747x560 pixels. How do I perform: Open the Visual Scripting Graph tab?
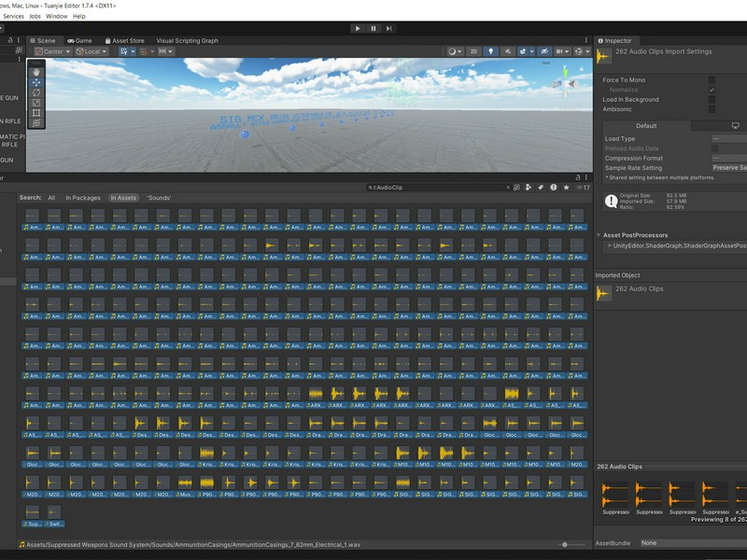188,40
